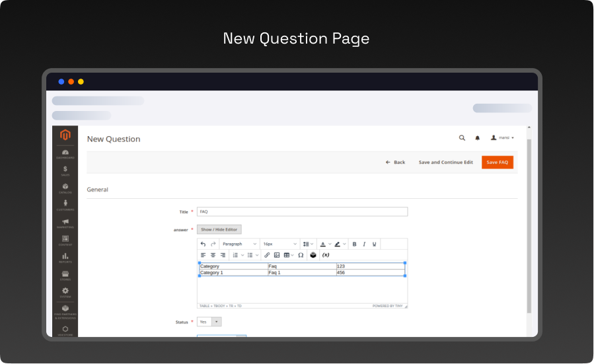Image resolution: width=594 pixels, height=364 pixels.
Task: Click the insert widget icon
Action: pos(313,255)
